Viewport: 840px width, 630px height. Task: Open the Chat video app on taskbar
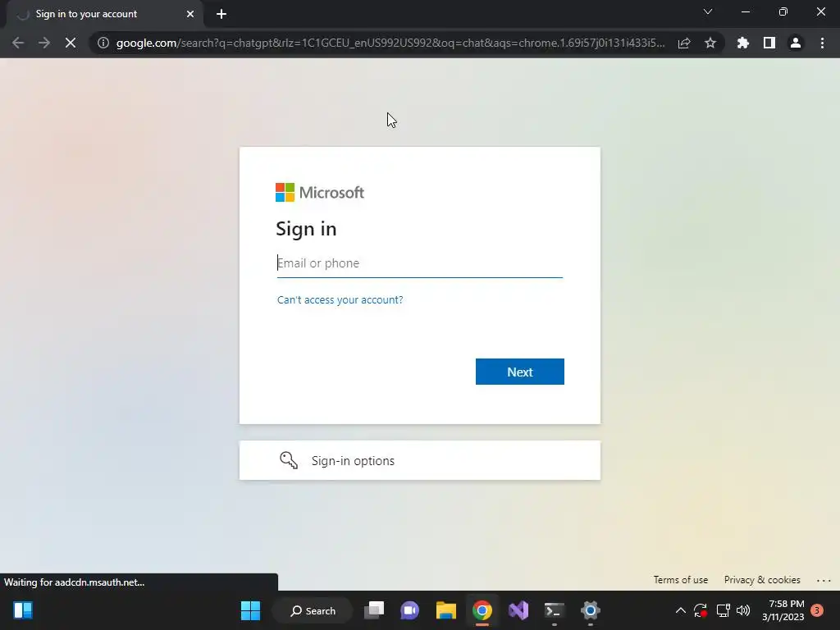coord(410,610)
